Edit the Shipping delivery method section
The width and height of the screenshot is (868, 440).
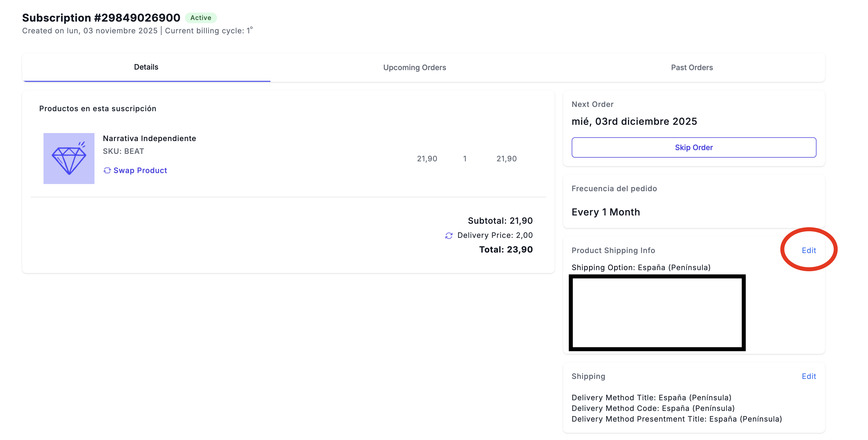(x=808, y=376)
